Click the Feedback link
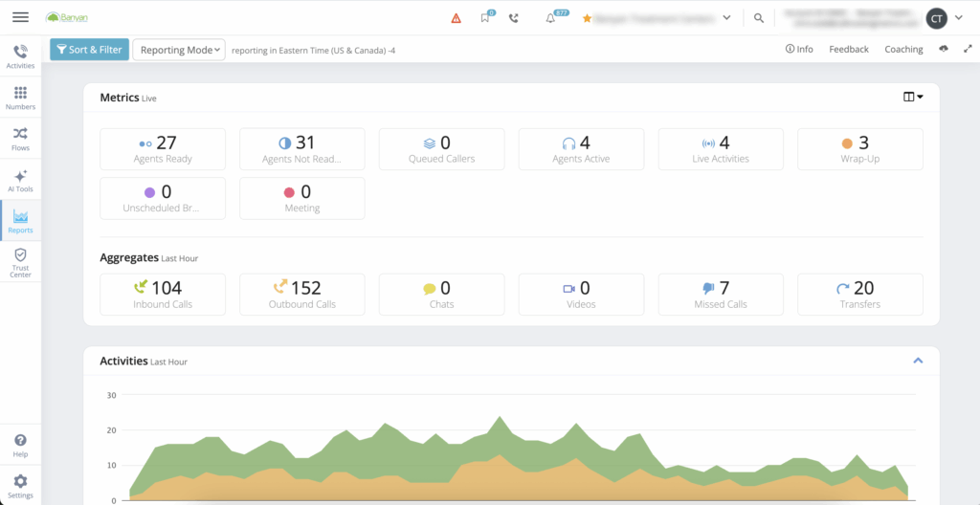The width and height of the screenshot is (980, 505). coord(848,49)
